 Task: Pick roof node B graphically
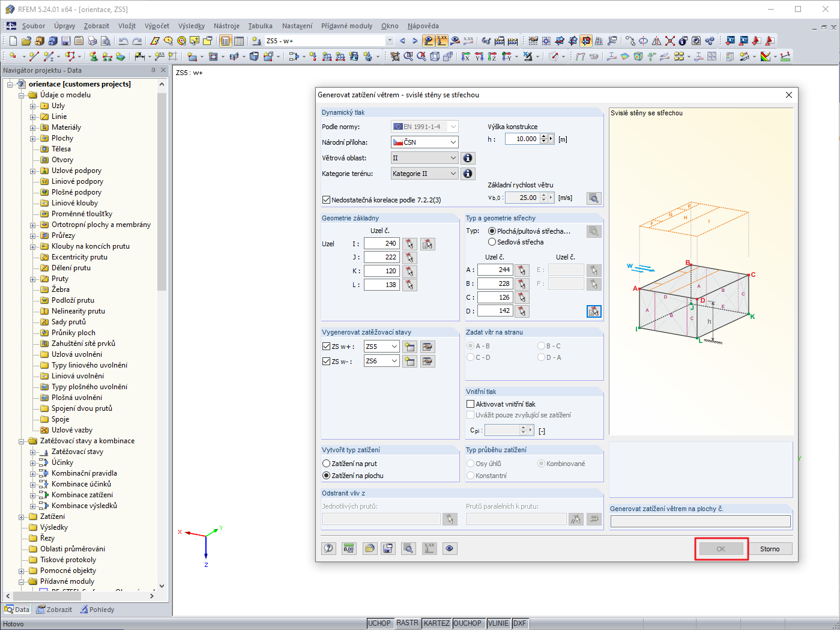[522, 283]
